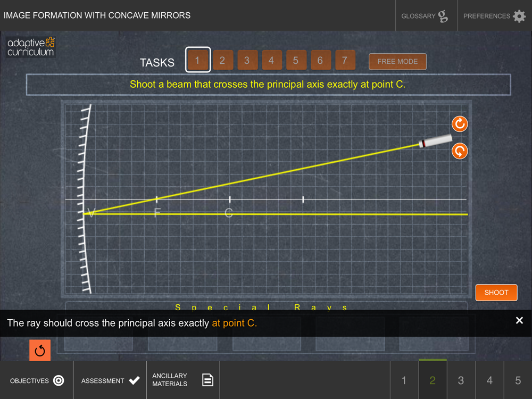Rotate the laser counterclockwise with lower arrow icon
The image size is (532, 399).
[x=460, y=151]
